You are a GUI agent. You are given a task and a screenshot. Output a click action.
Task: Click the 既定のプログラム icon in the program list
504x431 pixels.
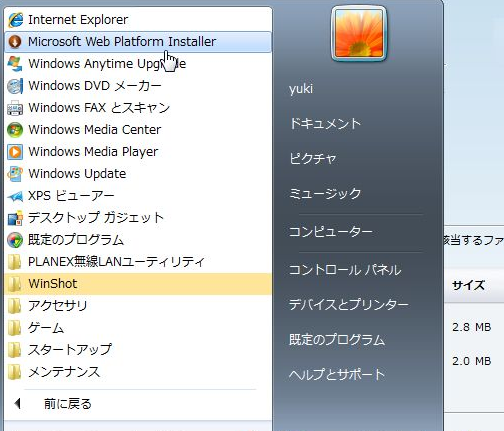click(x=15, y=240)
